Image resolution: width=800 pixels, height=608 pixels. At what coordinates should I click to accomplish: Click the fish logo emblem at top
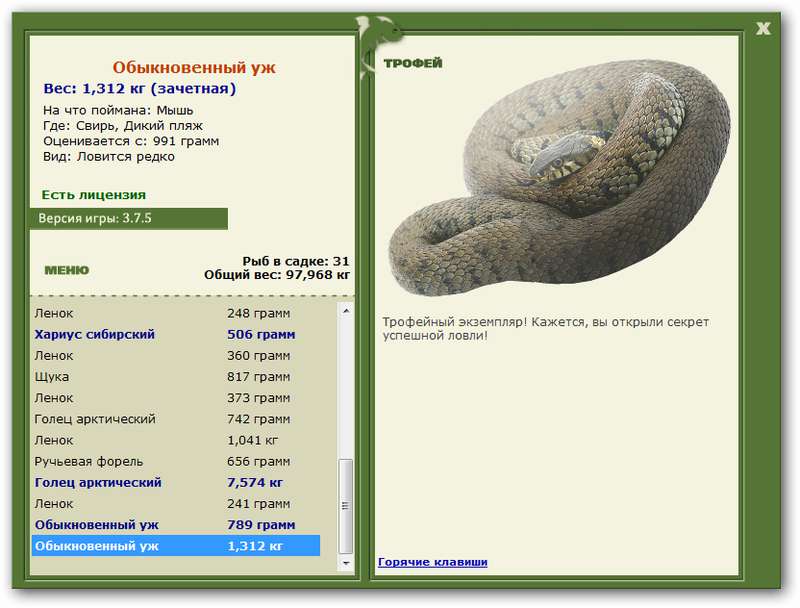pyautogui.click(x=378, y=47)
